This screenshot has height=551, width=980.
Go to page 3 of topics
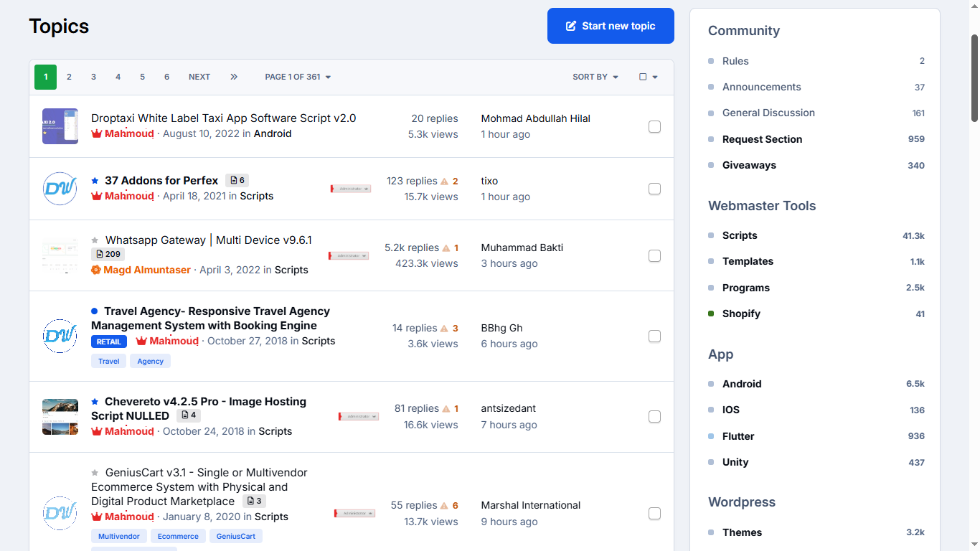(x=93, y=77)
